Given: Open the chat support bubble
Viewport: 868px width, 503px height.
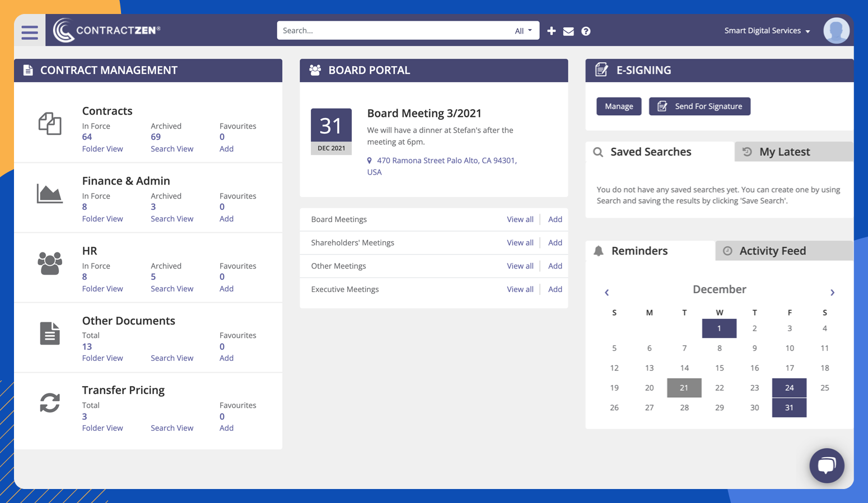Looking at the screenshot, I should [x=827, y=466].
